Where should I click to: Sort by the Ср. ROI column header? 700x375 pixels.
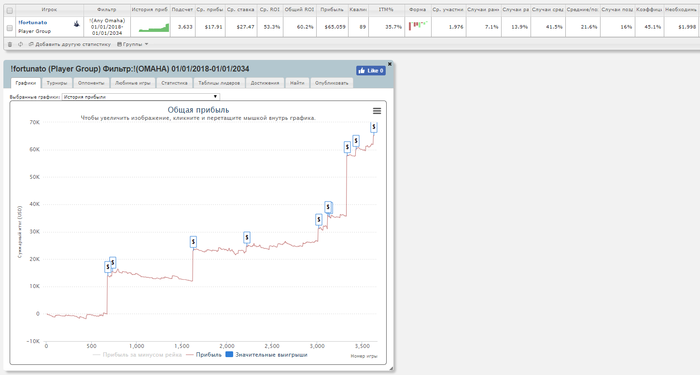click(270, 9)
